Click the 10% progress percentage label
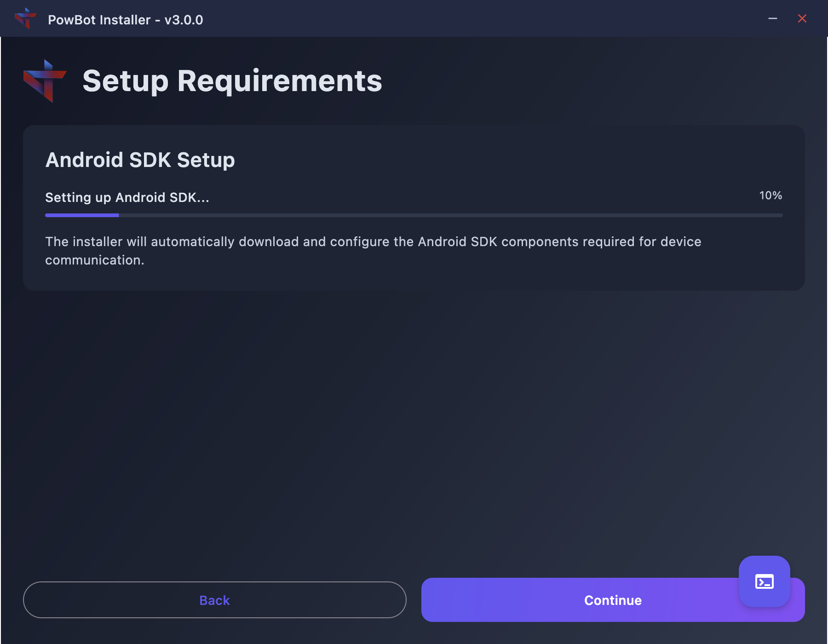 pos(770,195)
